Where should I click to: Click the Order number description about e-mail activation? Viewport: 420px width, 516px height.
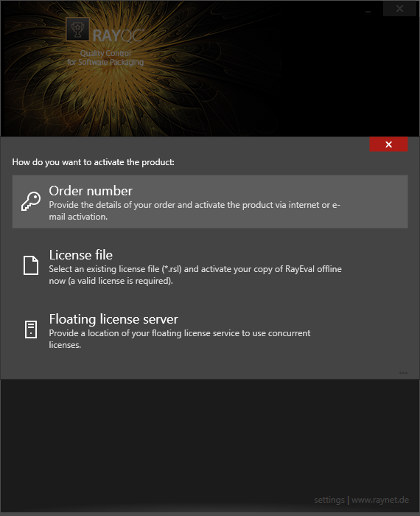point(195,211)
